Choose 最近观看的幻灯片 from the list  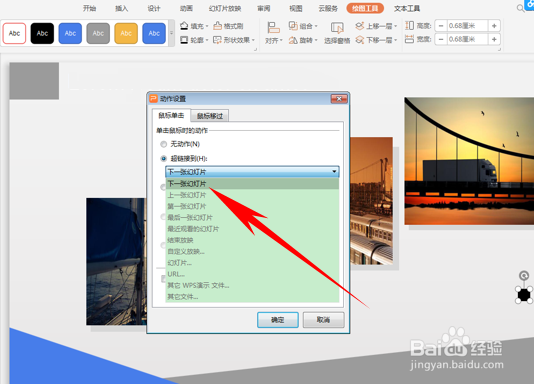coord(252,229)
